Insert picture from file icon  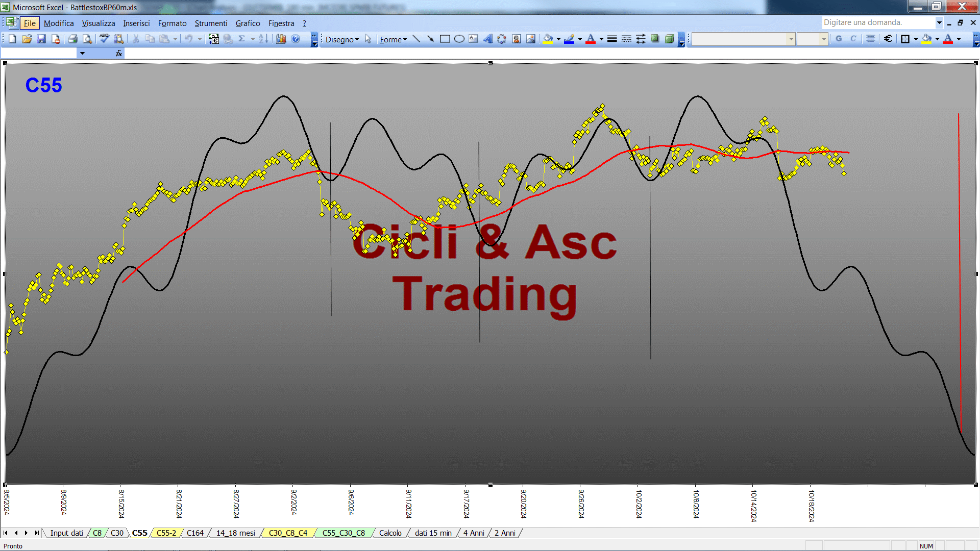click(x=531, y=39)
